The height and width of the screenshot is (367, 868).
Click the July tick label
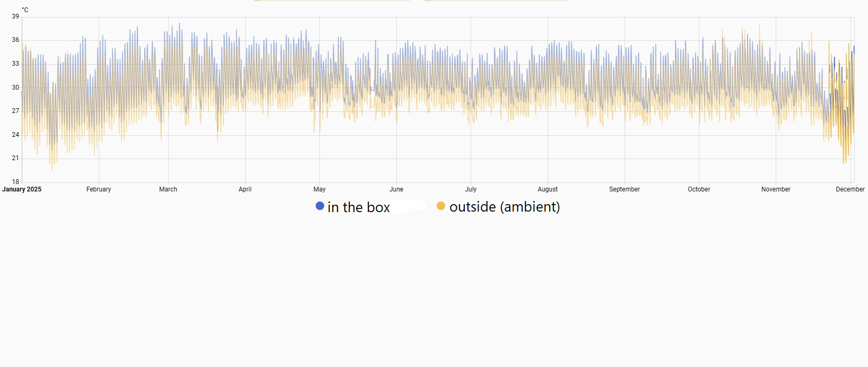[471, 189]
